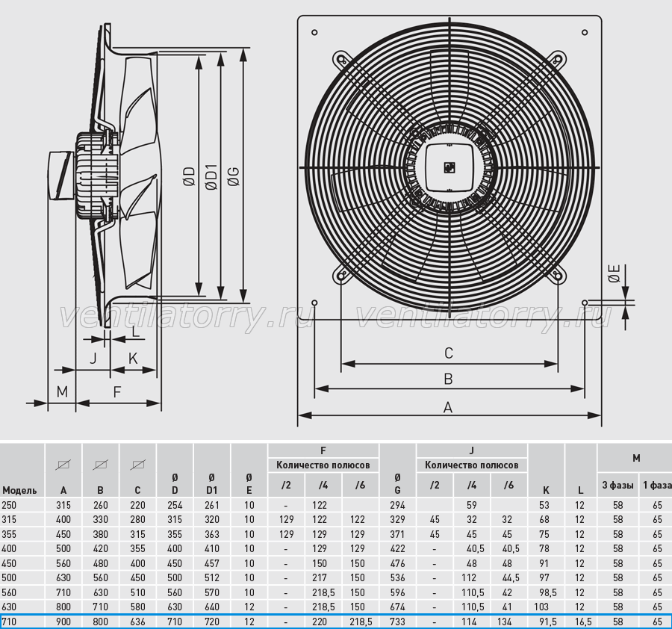Click value 476 in the ØG column
Image resolution: width=672 pixels, height=629 pixels.
[397, 563]
